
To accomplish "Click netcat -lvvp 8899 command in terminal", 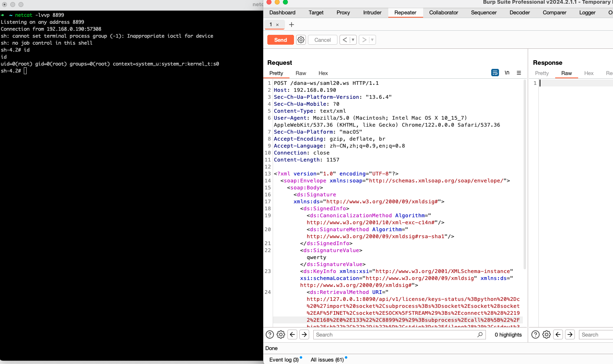I will pyautogui.click(x=39, y=15).
